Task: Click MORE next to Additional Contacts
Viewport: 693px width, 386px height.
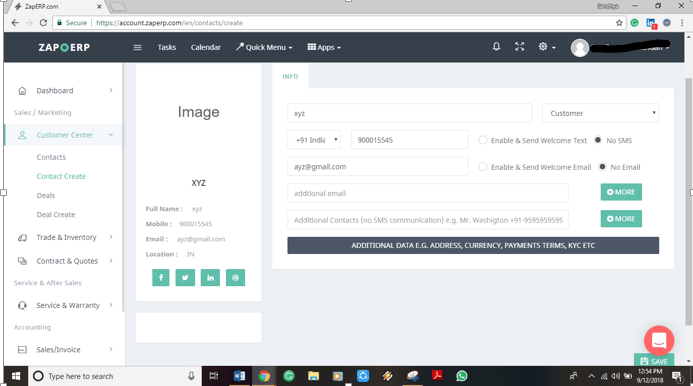Action: pos(621,218)
